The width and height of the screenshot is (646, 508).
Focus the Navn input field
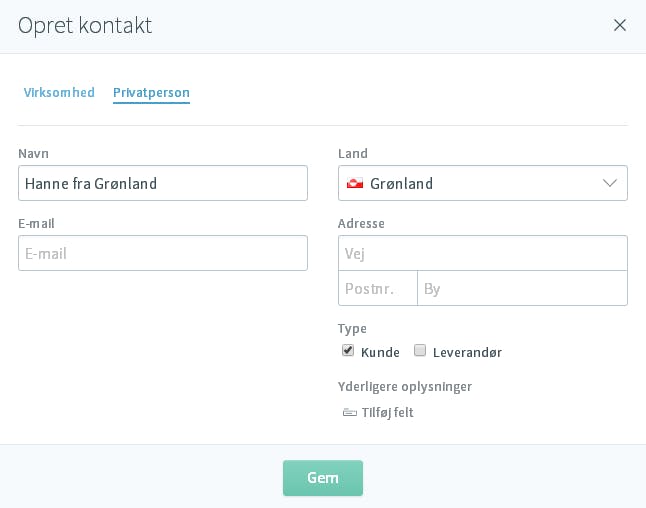click(163, 183)
